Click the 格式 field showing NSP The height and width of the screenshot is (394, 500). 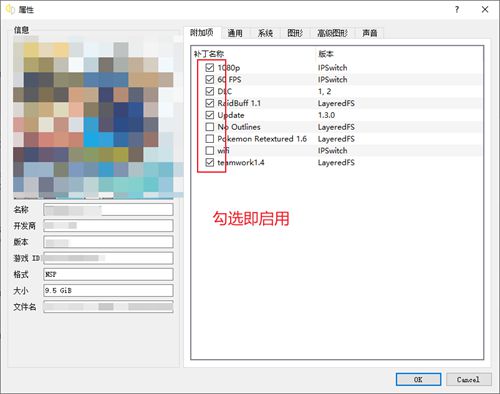point(108,274)
